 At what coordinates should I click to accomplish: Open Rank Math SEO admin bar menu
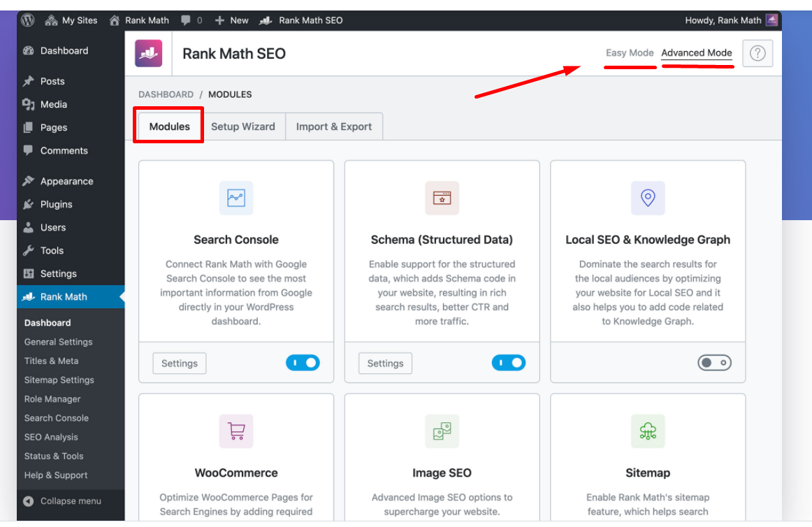point(301,20)
